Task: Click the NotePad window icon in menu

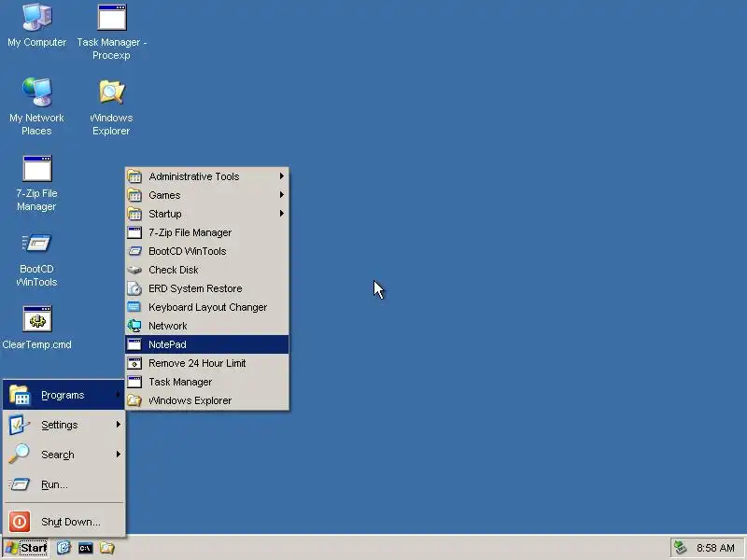Action: coord(134,344)
